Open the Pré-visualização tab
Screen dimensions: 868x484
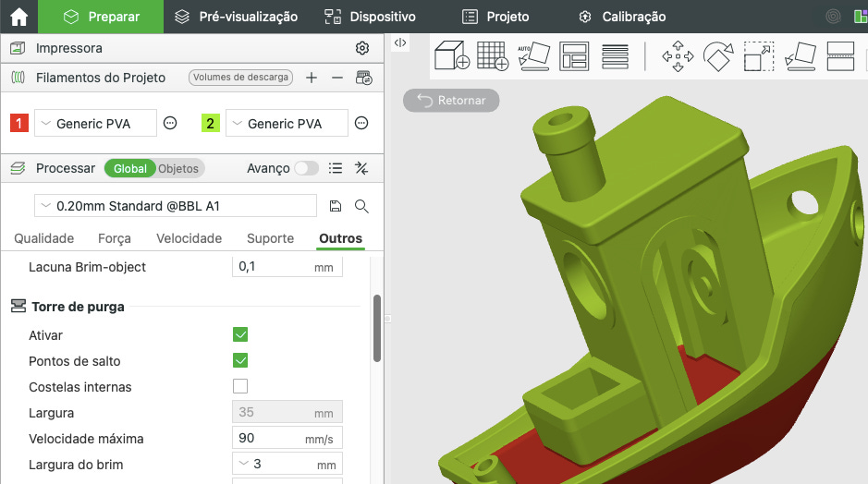pyautogui.click(x=237, y=17)
